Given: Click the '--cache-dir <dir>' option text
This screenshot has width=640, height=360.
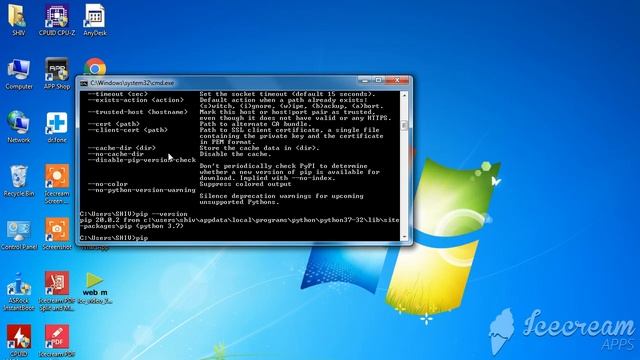Looking at the screenshot, I should (122, 148).
